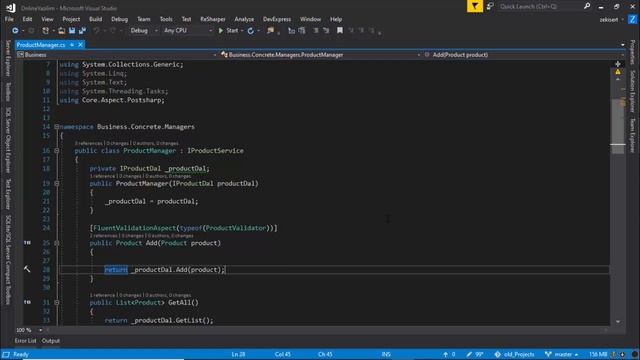Click the references CodeLens above ProductManager class

[x=88, y=143]
